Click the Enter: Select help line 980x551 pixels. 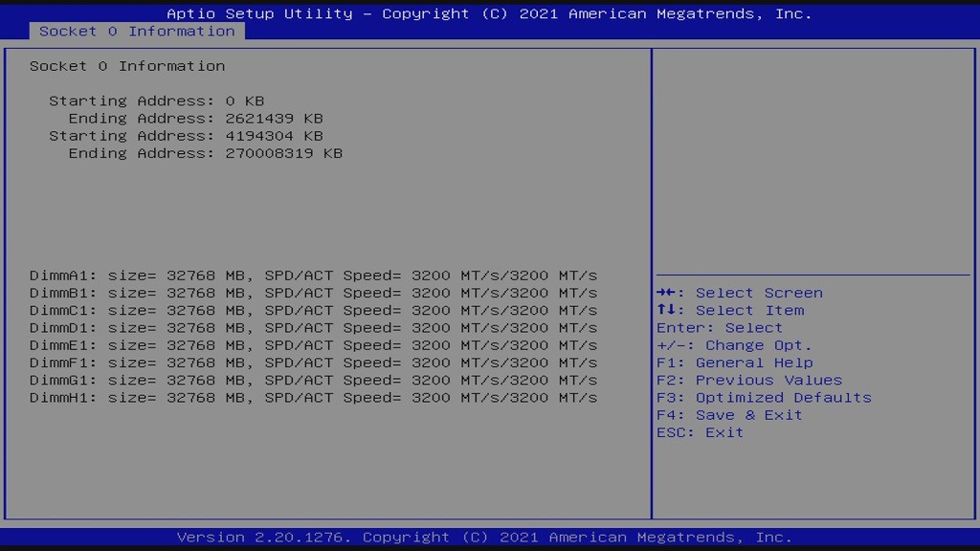click(x=720, y=328)
